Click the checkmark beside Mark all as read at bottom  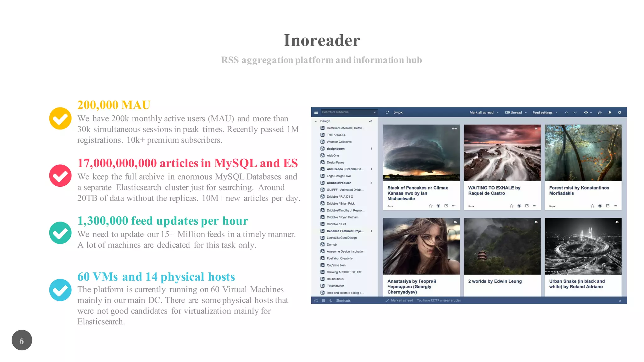387,300
